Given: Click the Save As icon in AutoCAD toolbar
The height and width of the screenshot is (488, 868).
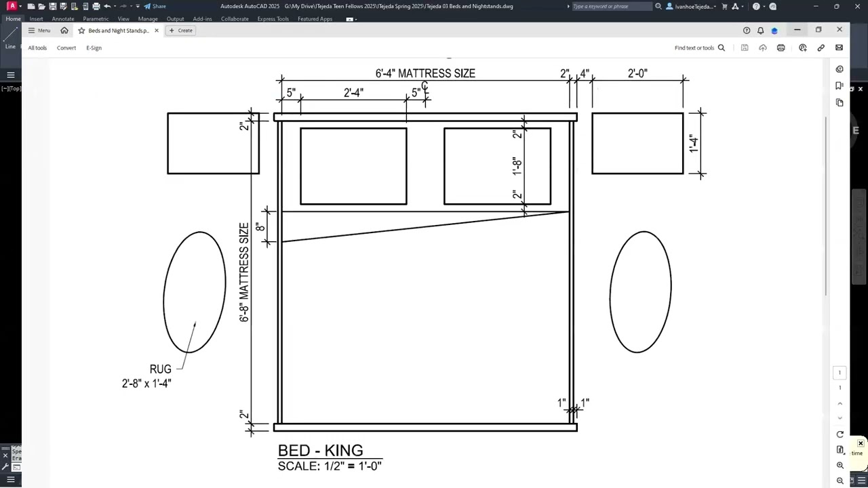Looking at the screenshot, I should pos(64,6).
